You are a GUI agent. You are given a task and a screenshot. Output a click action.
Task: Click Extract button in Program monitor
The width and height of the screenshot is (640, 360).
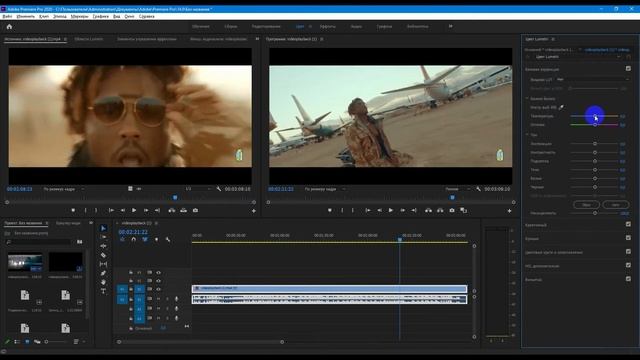[440, 210]
